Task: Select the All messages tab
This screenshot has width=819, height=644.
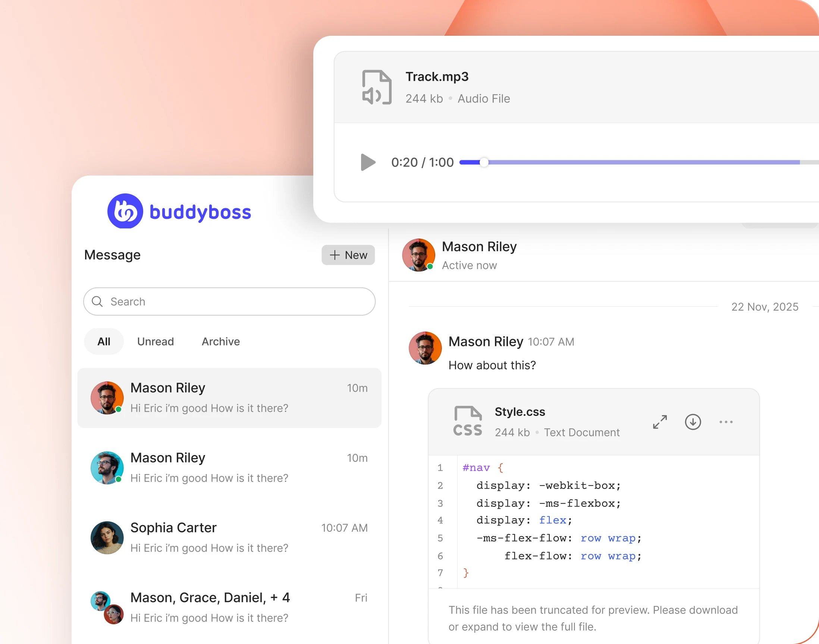Action: click(104, 341)
